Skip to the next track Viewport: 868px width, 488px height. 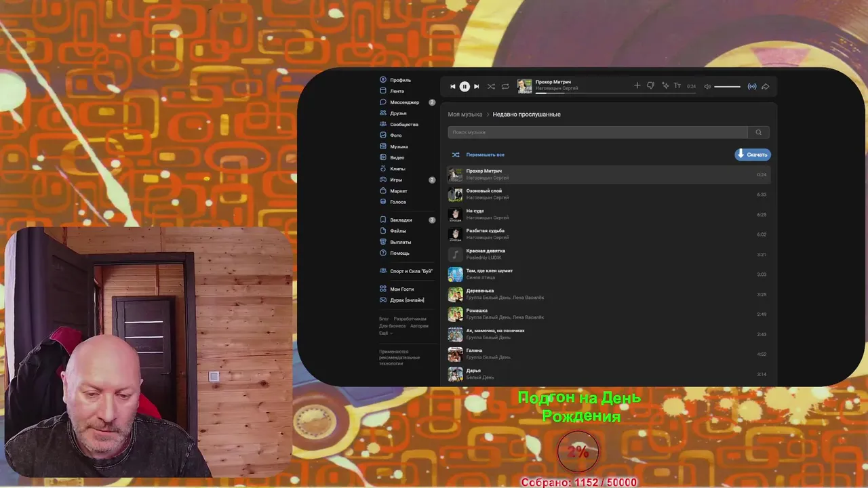click(x=476, y=87)
